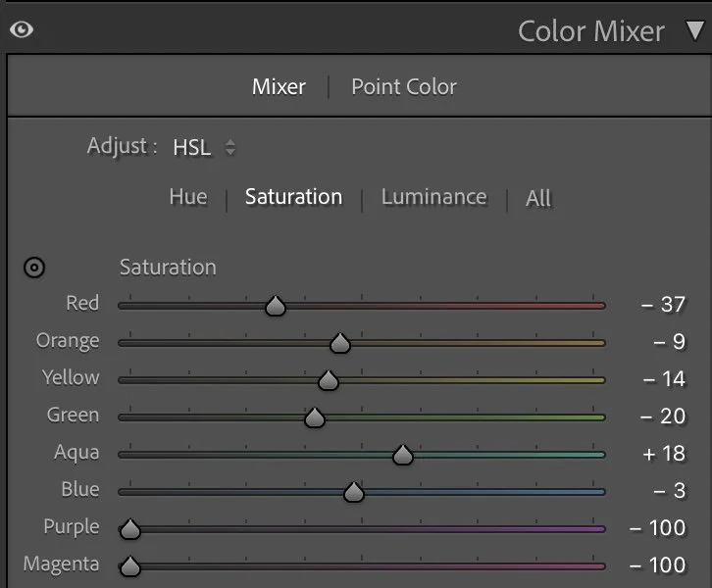Click the Purple slider label
712x588 pixels.
72,527
